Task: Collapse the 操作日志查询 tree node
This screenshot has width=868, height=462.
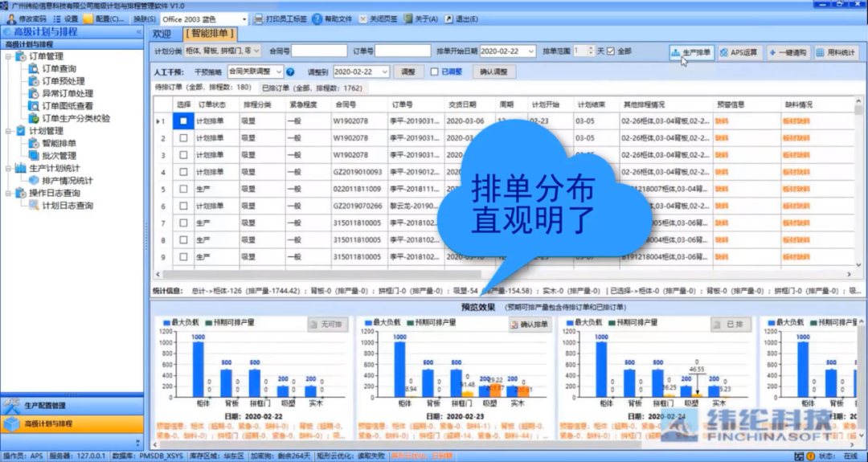Action: point(8,193)
